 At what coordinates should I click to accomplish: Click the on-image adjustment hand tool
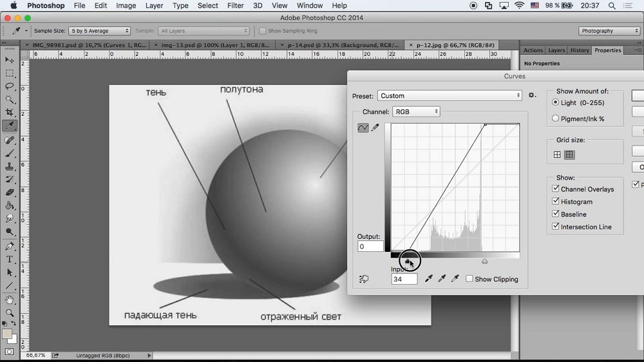363,279
